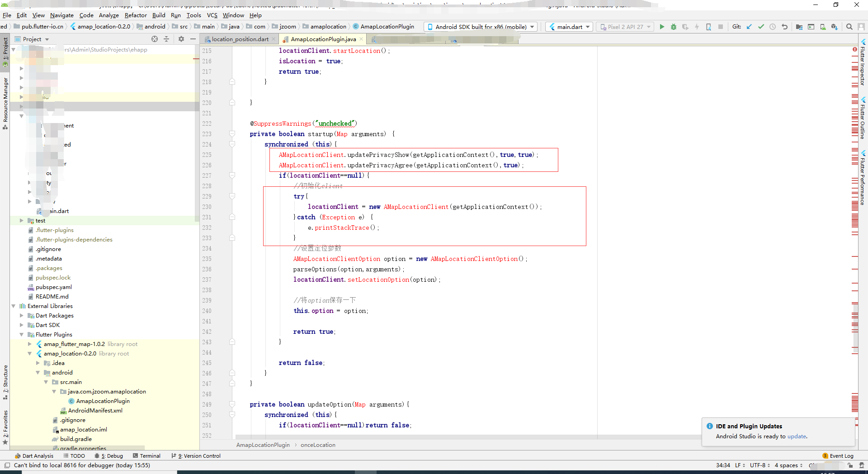The width and height of the screenshot is (868, 474).
Task: Collapse the Flutter Plugins tree node
Action: click(x=21, y=335)
